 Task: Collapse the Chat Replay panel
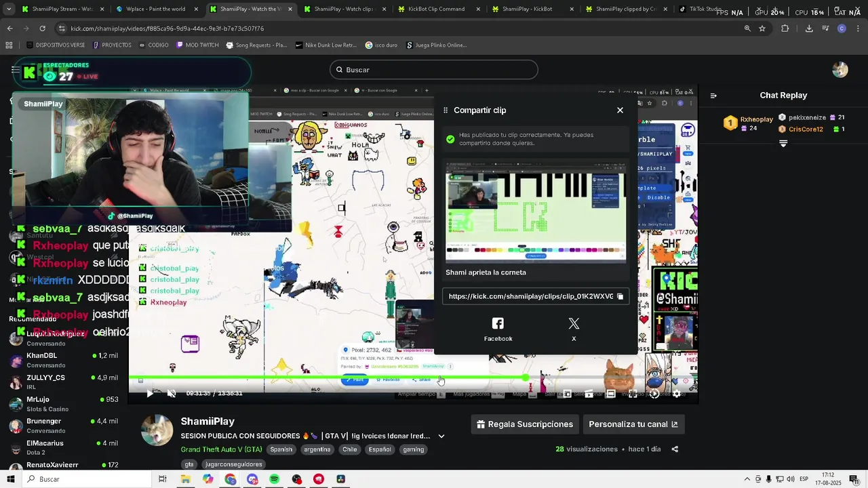click(x=713, y=96)
